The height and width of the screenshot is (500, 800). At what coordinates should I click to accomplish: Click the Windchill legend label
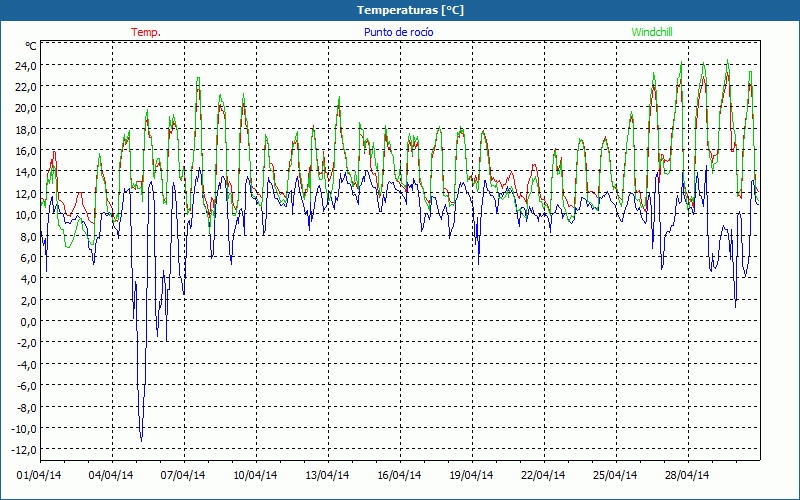pos(652,32)
